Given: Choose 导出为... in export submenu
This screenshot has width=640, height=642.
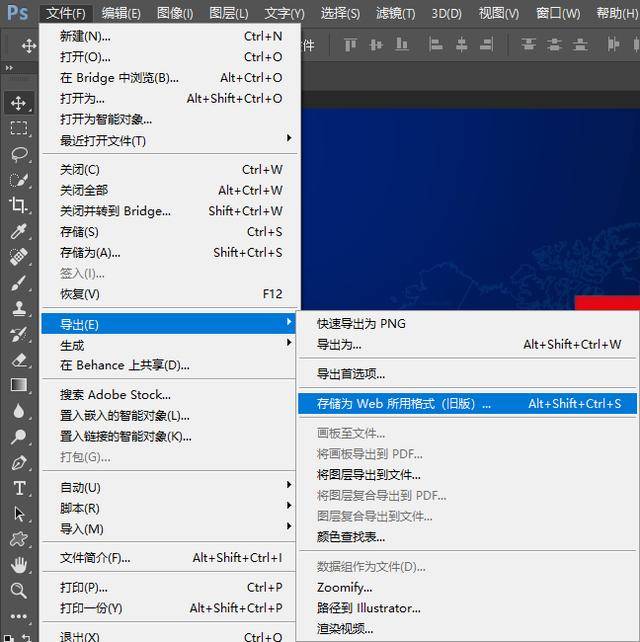Looking at the screenshot, I should pos(467,345).
